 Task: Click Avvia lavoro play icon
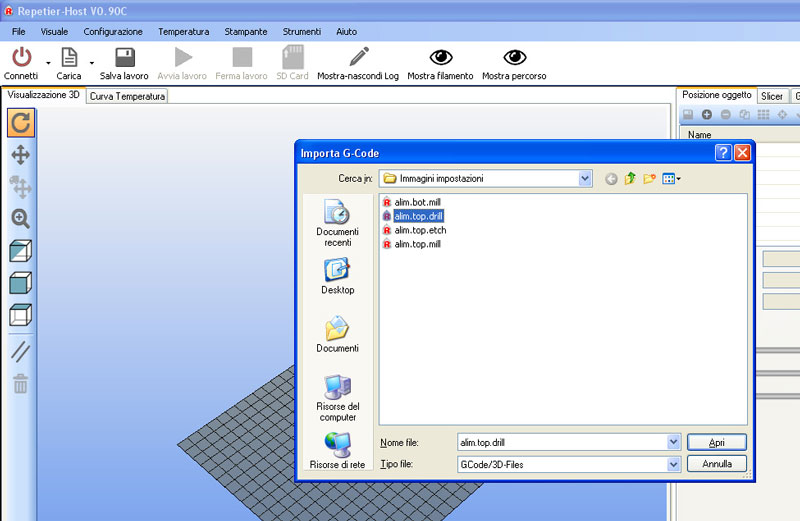[x=183, y=57]
